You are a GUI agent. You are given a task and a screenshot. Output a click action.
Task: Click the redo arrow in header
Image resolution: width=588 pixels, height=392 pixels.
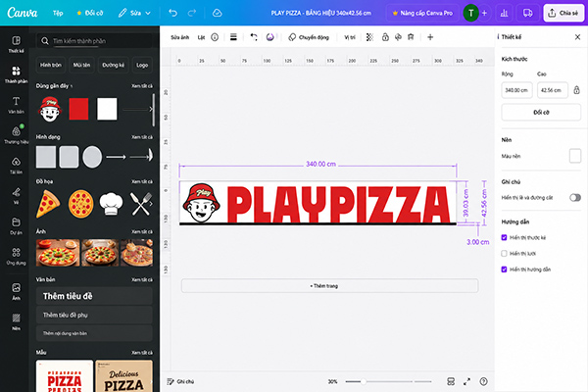point(192,13)
